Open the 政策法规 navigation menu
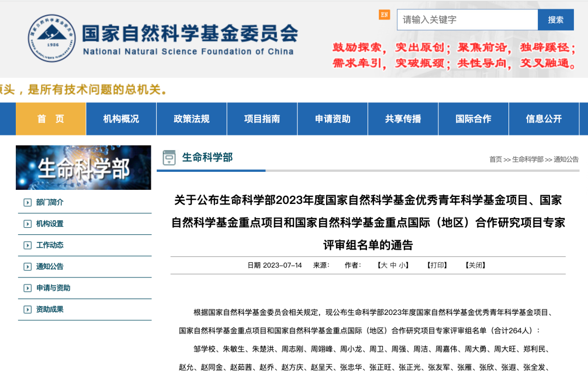This screenshot has width=588, height=378. [x=192, y=119]
